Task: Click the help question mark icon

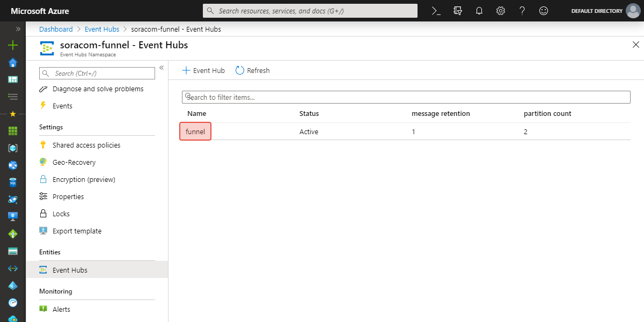Action: click(x=522, y=11)
